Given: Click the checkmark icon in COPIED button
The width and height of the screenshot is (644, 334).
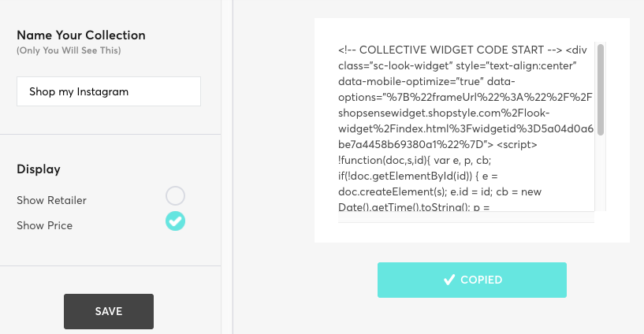Looking at the screenshot, I should [x=449, y=280].
